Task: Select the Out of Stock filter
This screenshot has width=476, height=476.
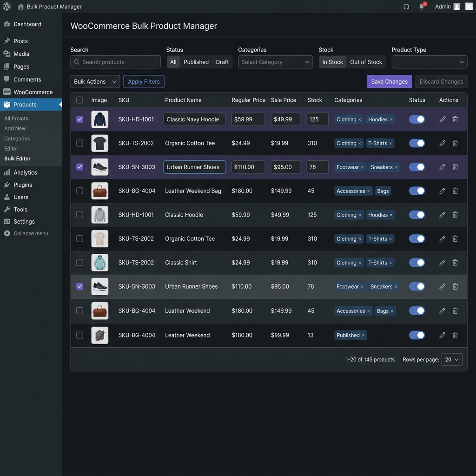Action: coord(366,62)
